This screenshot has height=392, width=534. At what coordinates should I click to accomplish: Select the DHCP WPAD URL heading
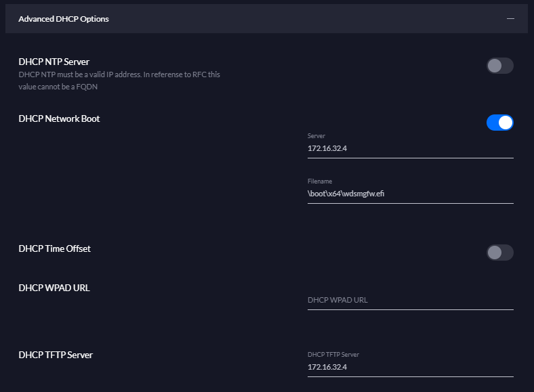point(54,288)
